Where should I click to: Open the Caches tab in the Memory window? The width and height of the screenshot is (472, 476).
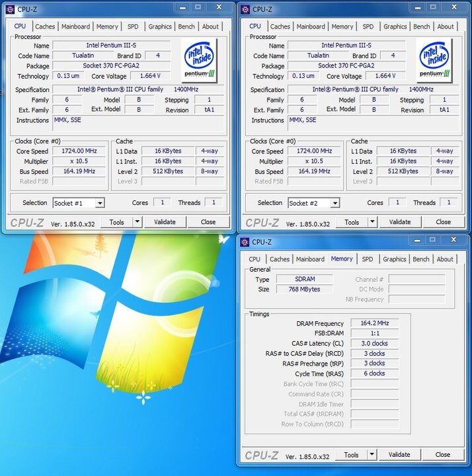(x=280, y=259)
